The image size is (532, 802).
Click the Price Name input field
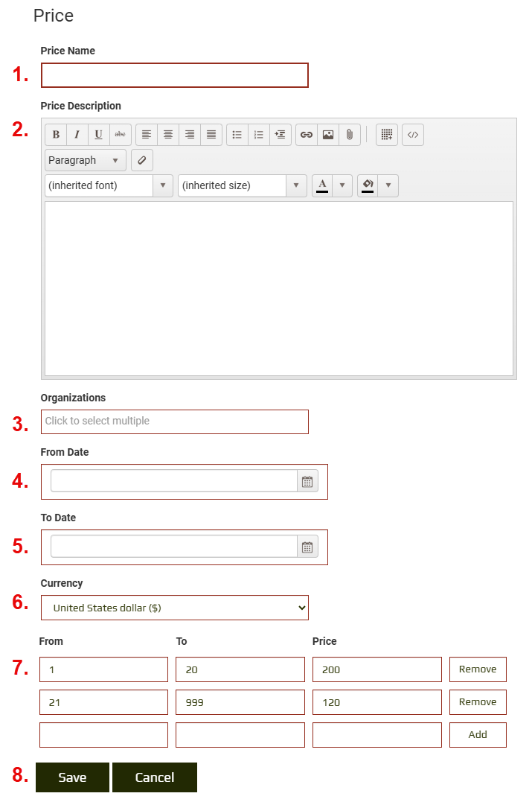(x=174, y=75)
